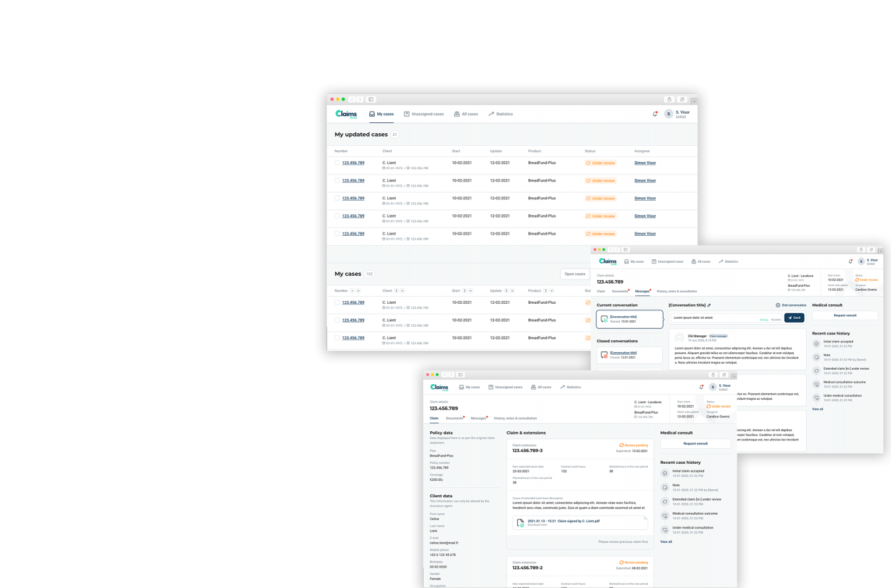Click chat icon in Current conversation card
This screenshot has height=588, width=891.
[604, 319]
